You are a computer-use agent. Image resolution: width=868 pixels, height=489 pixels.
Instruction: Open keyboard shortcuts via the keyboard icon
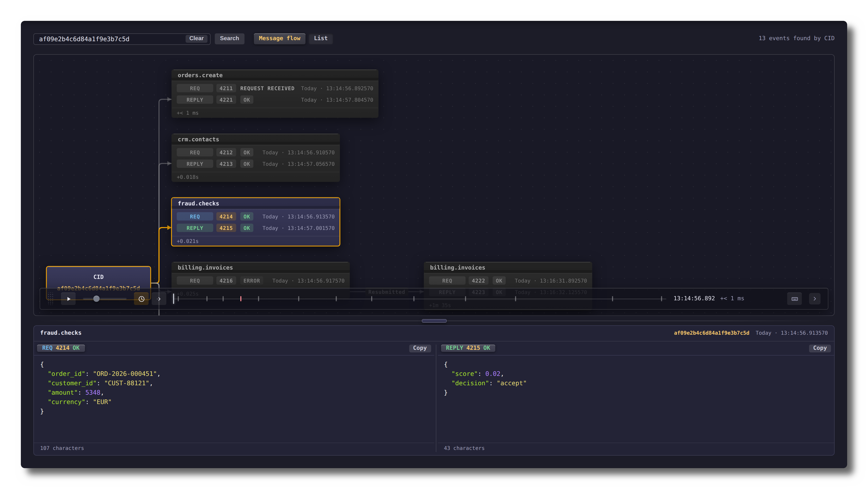794,299
